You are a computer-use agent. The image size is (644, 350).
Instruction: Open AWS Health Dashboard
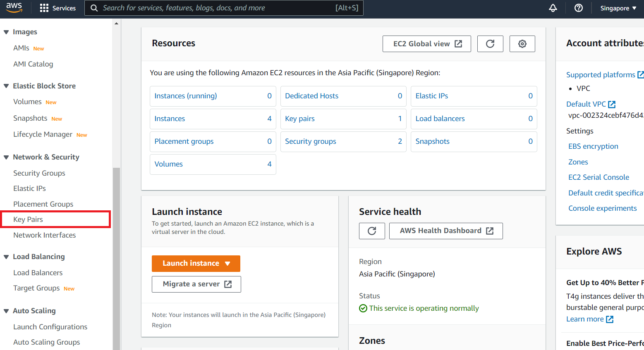[x=446, y=231]
